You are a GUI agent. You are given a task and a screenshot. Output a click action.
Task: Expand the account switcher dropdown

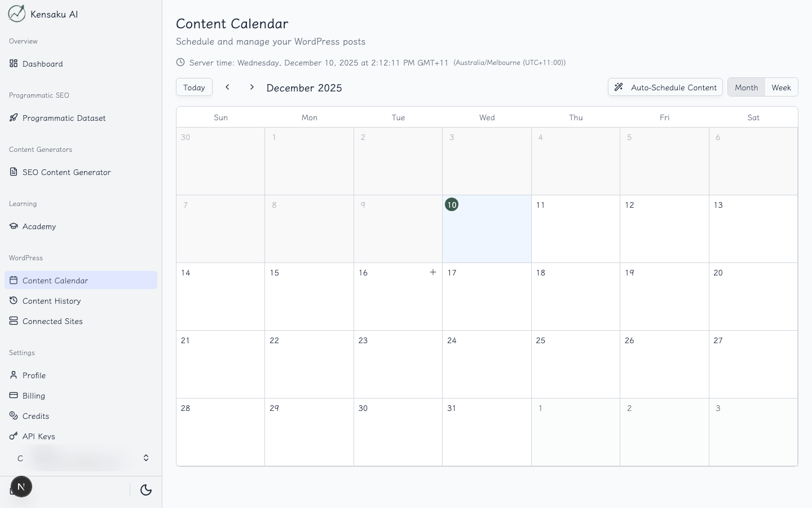[x=145, y=458]
